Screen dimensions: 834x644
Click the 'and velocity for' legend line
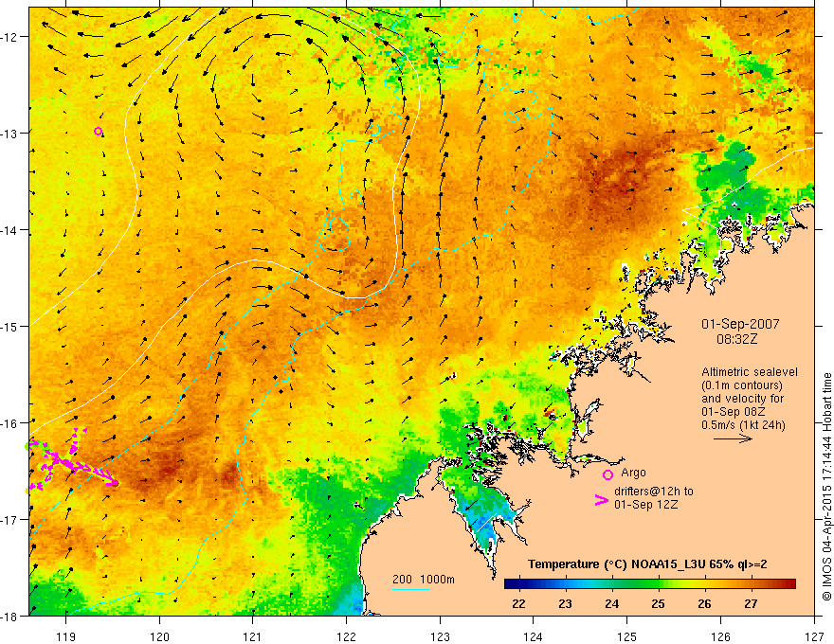pos(742,399)
